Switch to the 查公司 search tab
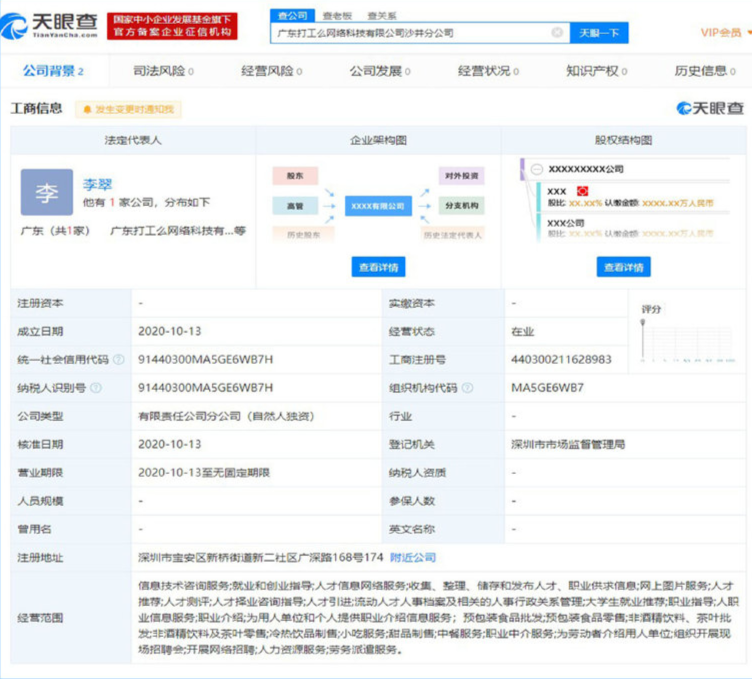This screenshot has width=752, height=679. click(x=293, y=16)
